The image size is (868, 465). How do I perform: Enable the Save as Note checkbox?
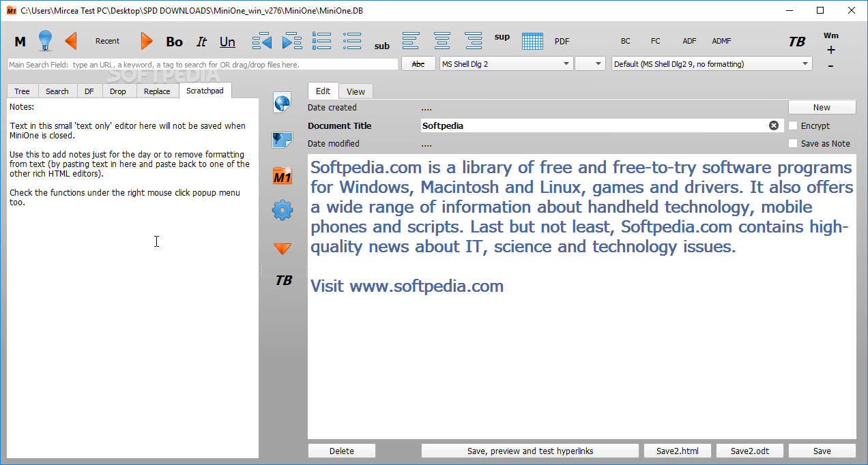pyautogui.click(x=793, y=143)
